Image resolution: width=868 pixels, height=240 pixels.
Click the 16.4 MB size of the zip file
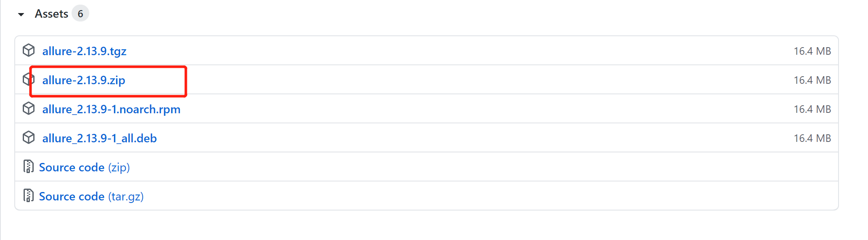pyautogui.click(x=812, y=80)
